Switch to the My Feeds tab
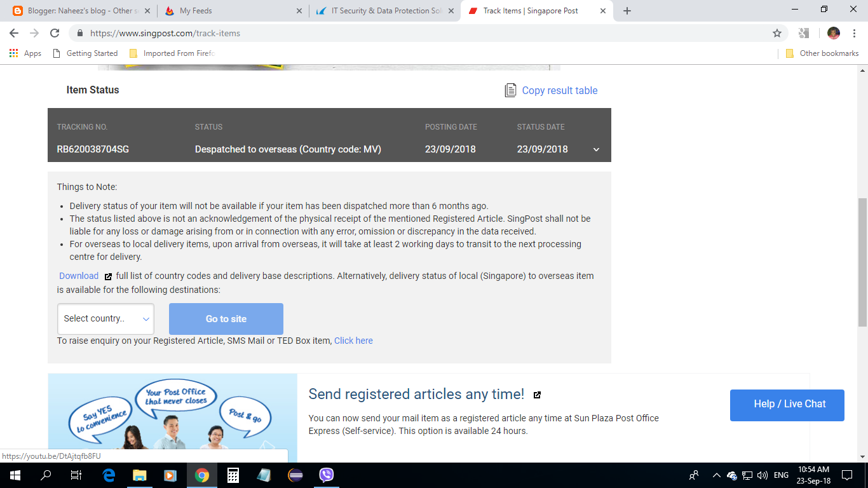This screenshot has width=868, height=488. pos(233,11)
